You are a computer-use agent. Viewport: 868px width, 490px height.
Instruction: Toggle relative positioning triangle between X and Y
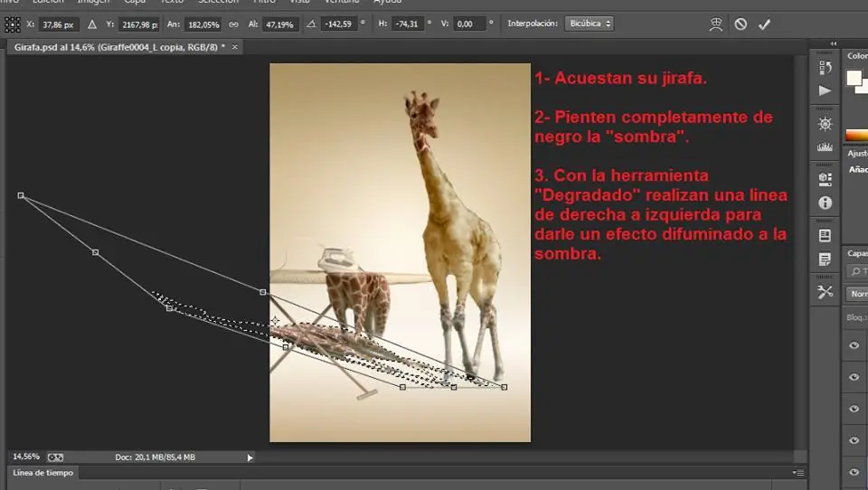[x=92, y=24]
